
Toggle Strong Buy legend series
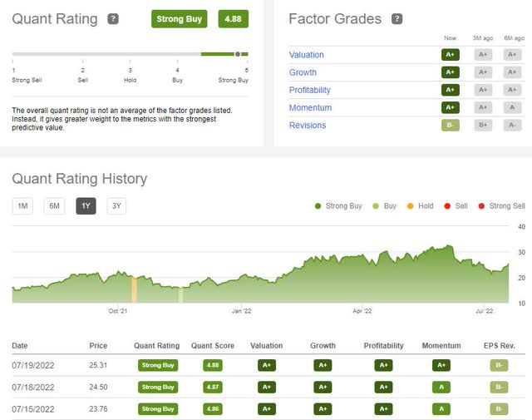pos(338,206)
